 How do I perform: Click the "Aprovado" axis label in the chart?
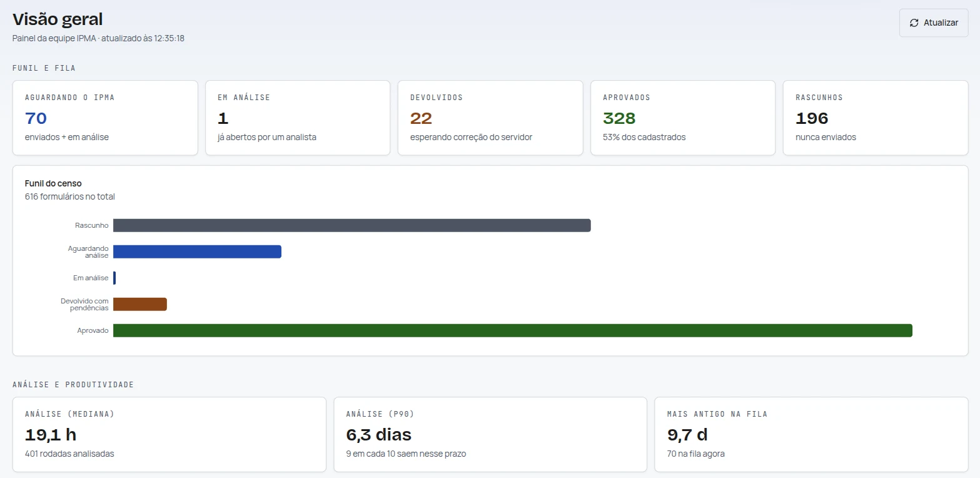(93, 330)
